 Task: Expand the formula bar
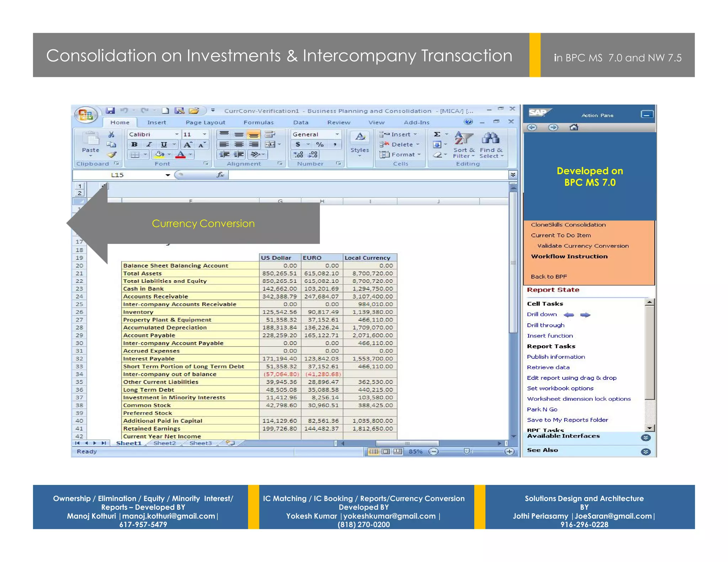coord(513,174)
